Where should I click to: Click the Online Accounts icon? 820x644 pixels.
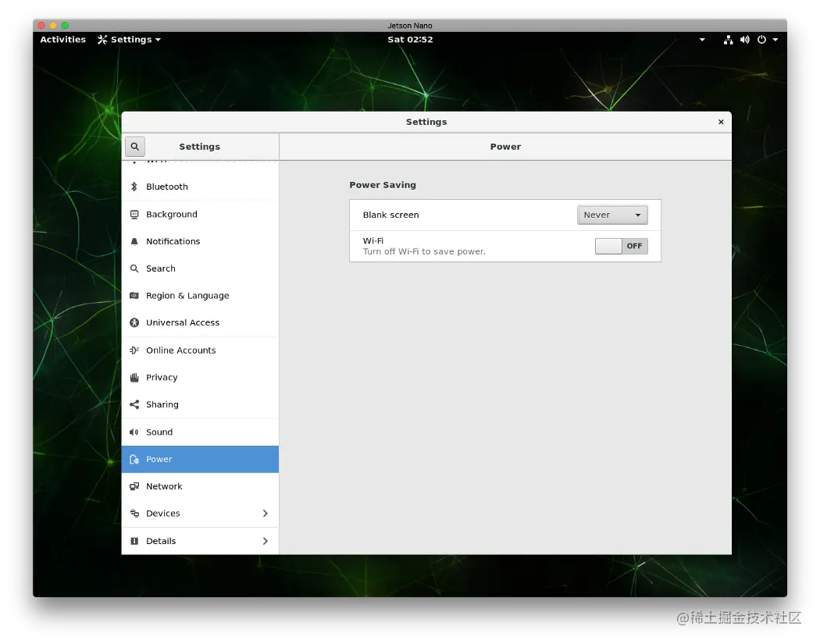134,350
